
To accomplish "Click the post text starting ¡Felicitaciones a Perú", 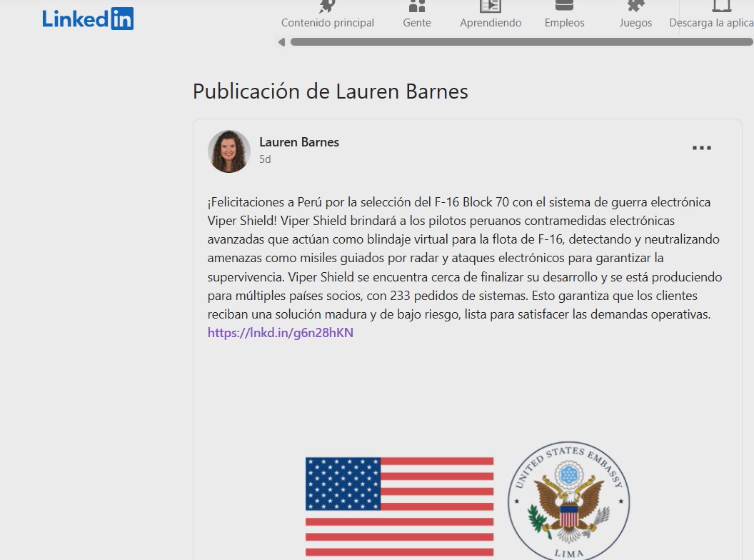I will (x=465, y=258).
